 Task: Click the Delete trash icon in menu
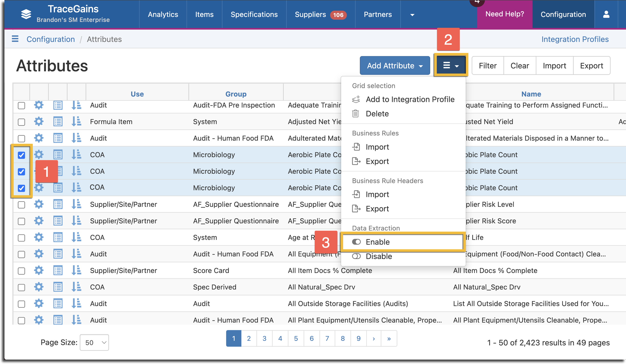pyautogui.click(x=355, y=114)
